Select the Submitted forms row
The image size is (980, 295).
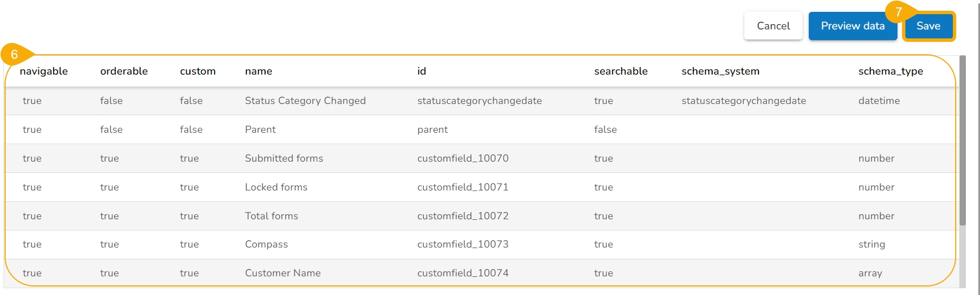click(x=284, y=158)
